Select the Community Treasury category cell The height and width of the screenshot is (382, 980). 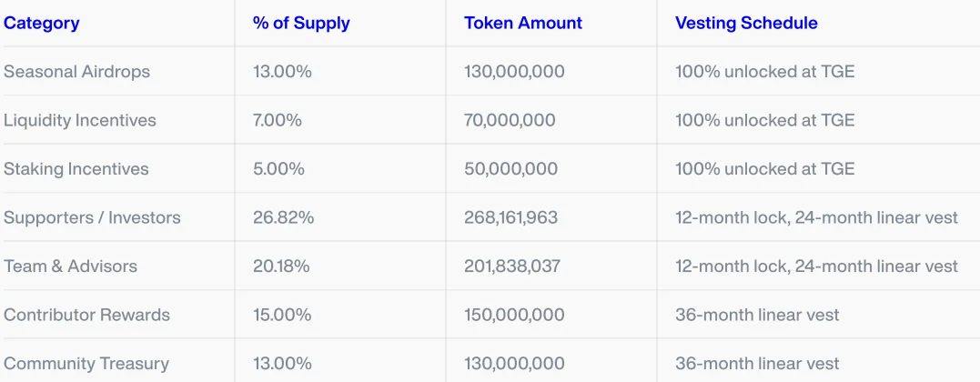pyautogui.click(x=86, y=363)
